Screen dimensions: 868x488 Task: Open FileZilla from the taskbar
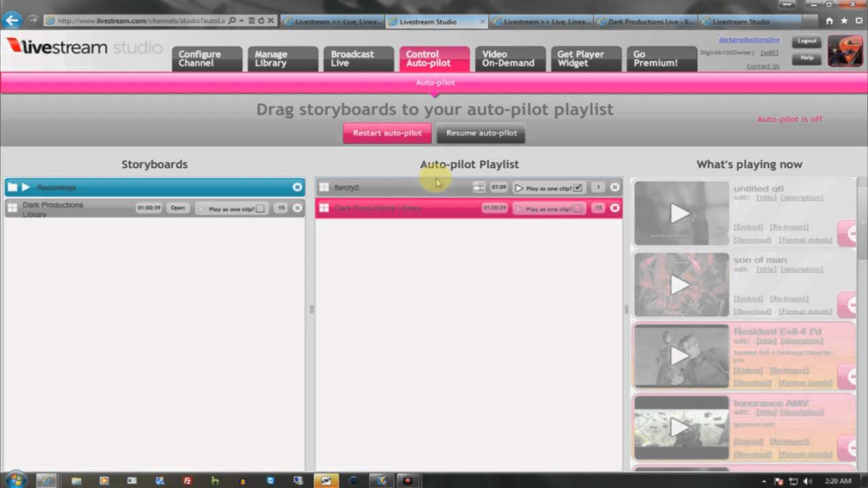click(187, 481)
